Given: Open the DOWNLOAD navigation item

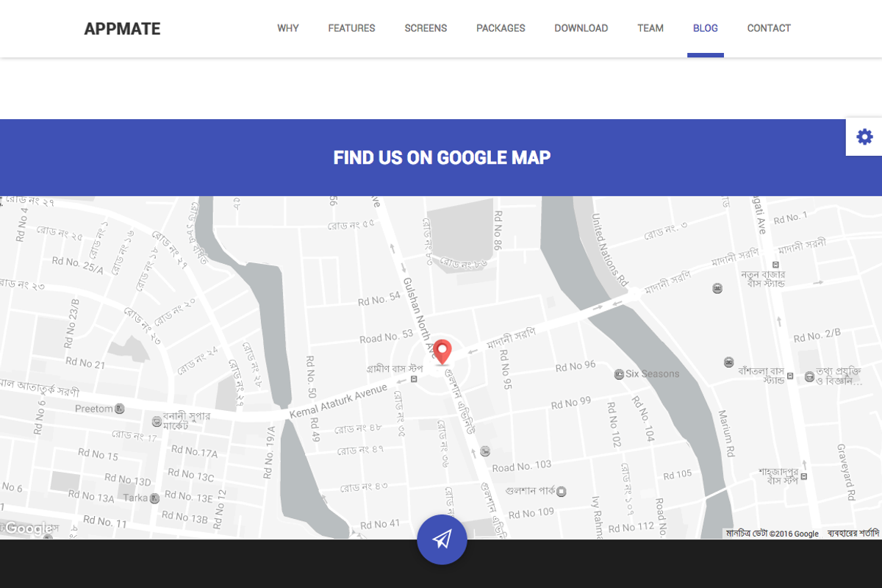Looking at the screenshot, I should (x=581, y=28).
